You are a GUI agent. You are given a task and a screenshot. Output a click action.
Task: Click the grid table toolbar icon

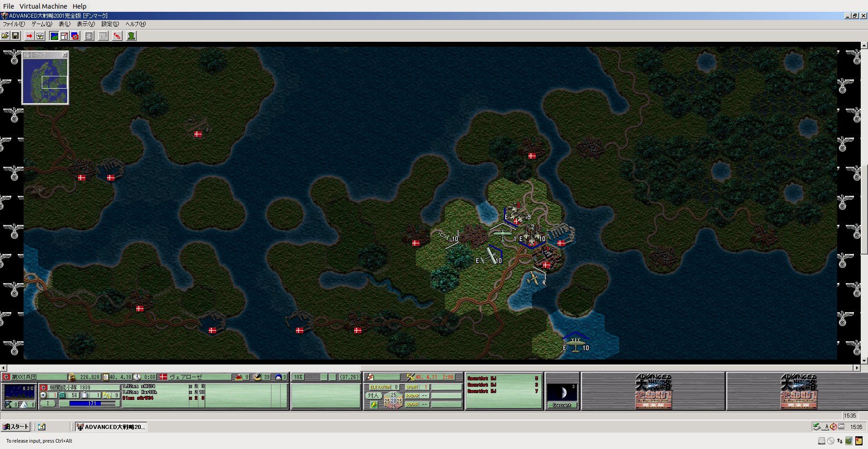pos(89,36)
